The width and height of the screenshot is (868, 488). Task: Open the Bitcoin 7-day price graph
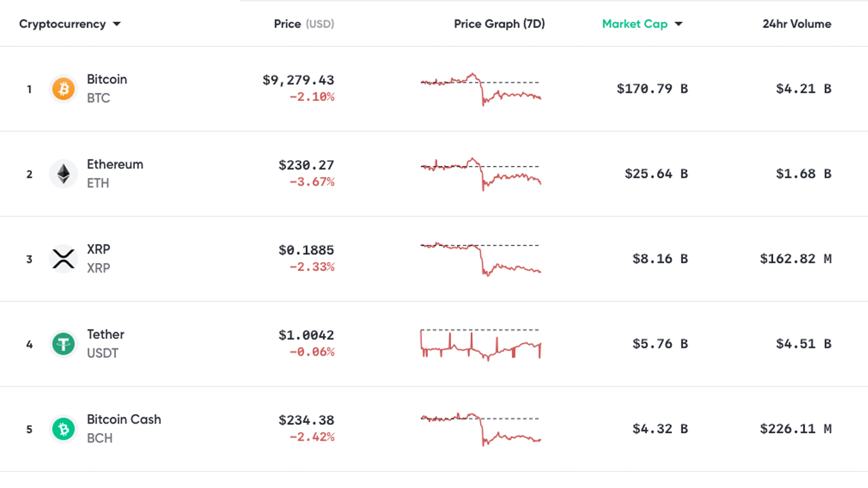click(x=480, y=88)
